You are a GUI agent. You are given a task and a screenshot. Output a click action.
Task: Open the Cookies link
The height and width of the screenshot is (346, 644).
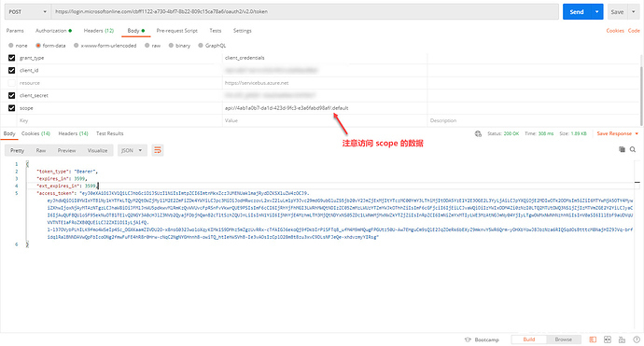coord(615,31)
